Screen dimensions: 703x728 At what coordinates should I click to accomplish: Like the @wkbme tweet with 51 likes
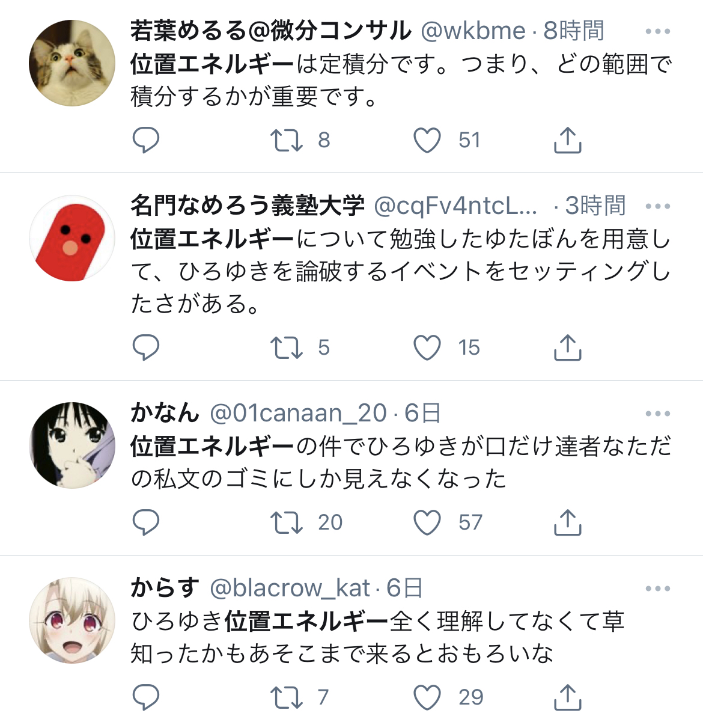(x=427, y=140)
